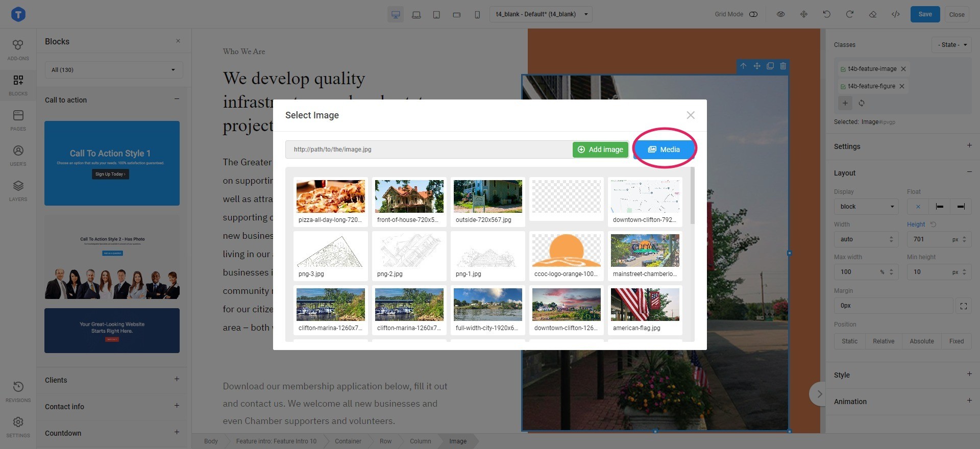Redo the last change
Viewport: 980px width, 449px height.
click(x=850, y=14)
